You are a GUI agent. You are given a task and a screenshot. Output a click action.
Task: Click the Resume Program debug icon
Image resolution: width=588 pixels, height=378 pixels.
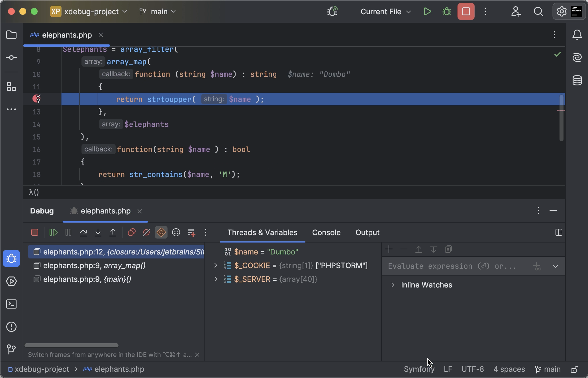click(x=53, y=232)
